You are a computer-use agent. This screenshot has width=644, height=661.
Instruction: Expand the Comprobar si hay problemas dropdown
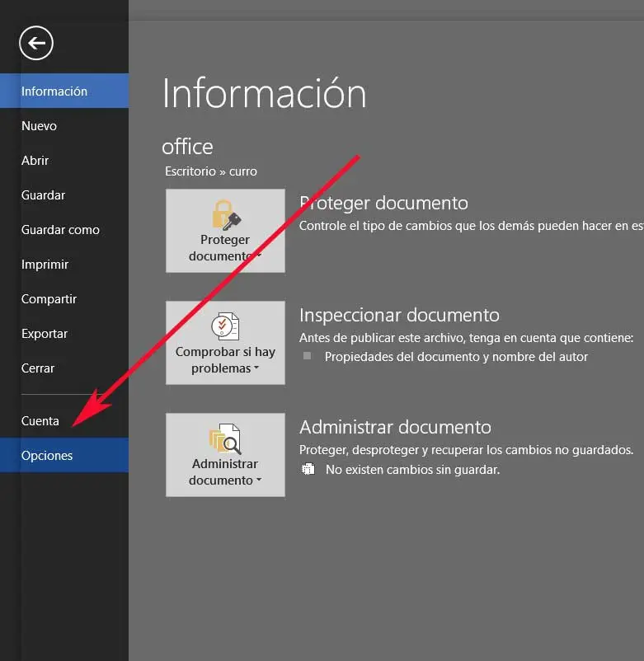pyautogui.click(x=225, y=343)
